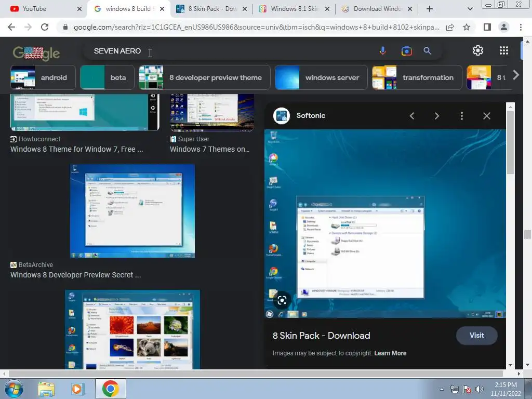Image resolution: width=532 pixels, height=399 pixels.
Task: Filter images by transformation chip
Action: (x=417, y=77)
